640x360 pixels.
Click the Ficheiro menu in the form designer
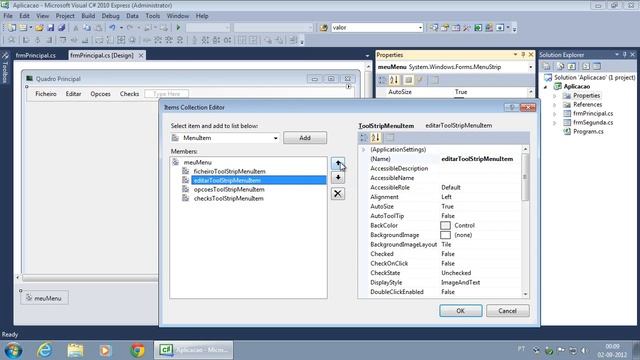[46, 94]
